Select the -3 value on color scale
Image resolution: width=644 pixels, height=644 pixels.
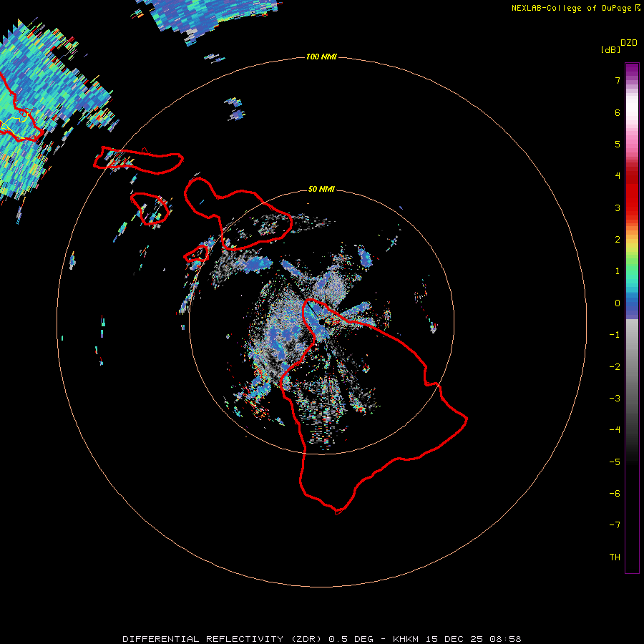coord(615,399)
